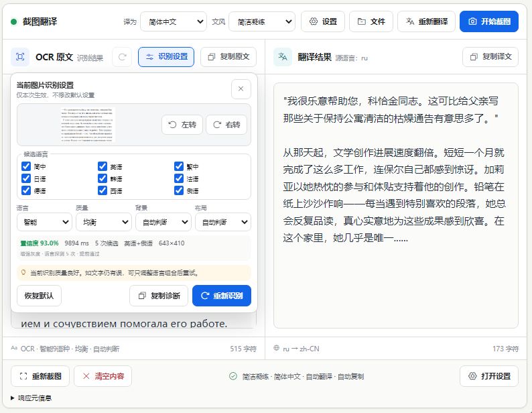Uncheck the 英语 language checkbox
This screenshot has height=413, width=532.
(x=103, y=166)
